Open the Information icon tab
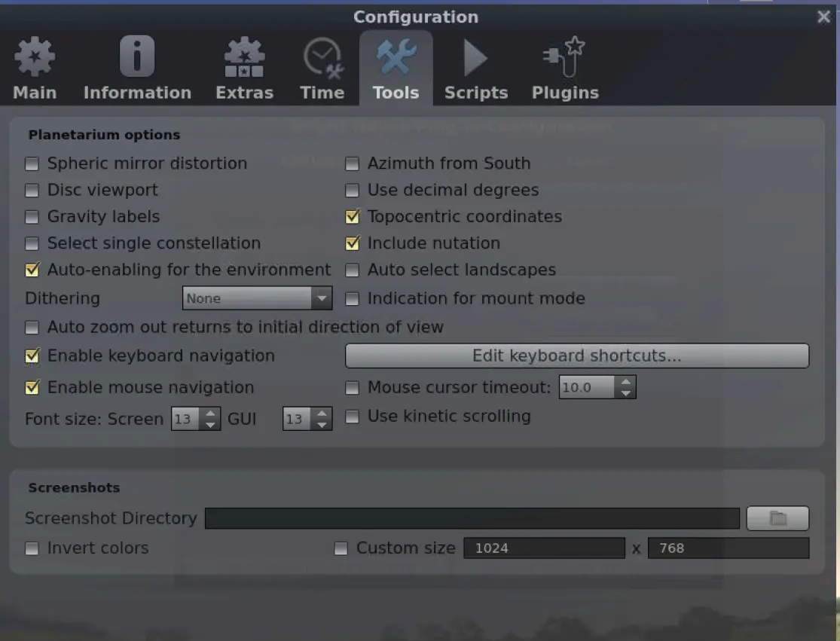 click(137, 57)
